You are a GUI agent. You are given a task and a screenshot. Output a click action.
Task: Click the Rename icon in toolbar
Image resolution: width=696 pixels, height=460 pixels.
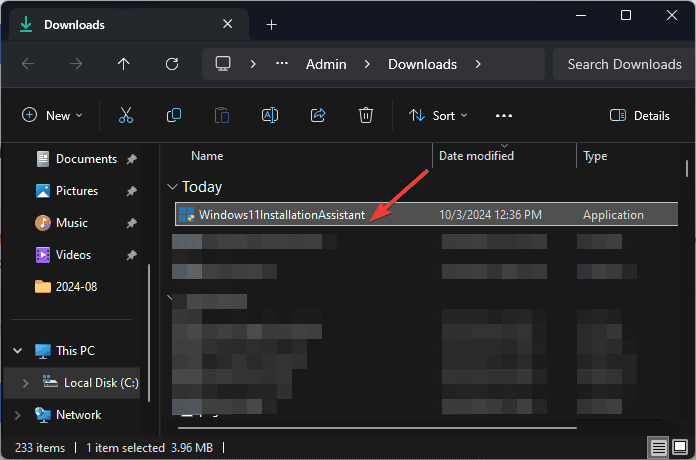270,115
